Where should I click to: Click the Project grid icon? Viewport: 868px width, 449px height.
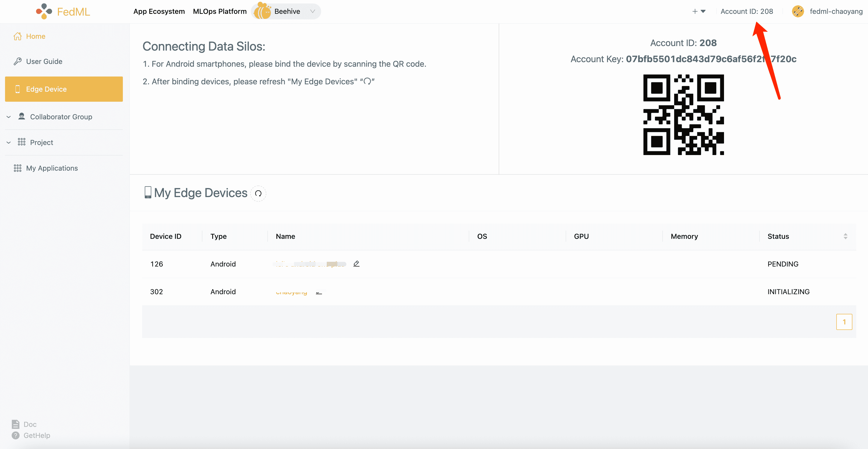(22, 142)
